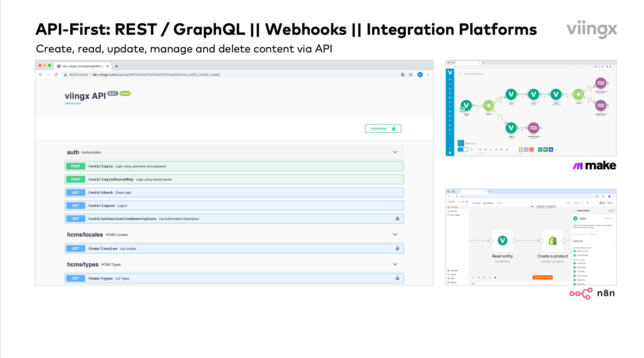
Task: Click the Shopify Create a product node
Action: pos(553,240)
